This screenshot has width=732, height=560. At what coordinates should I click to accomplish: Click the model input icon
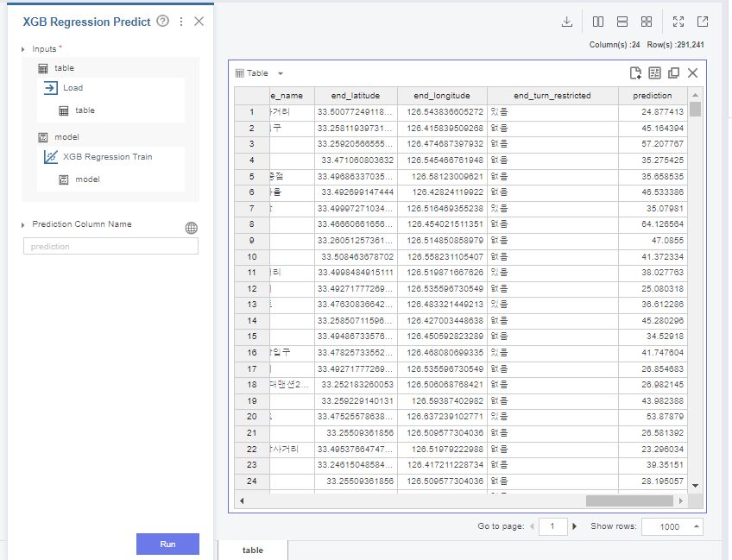tap(43, 137)
